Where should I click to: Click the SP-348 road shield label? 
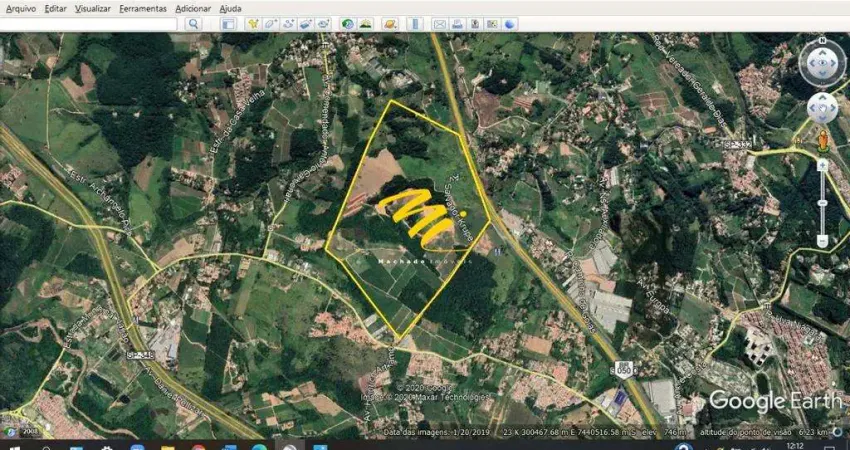pos(140,355)
